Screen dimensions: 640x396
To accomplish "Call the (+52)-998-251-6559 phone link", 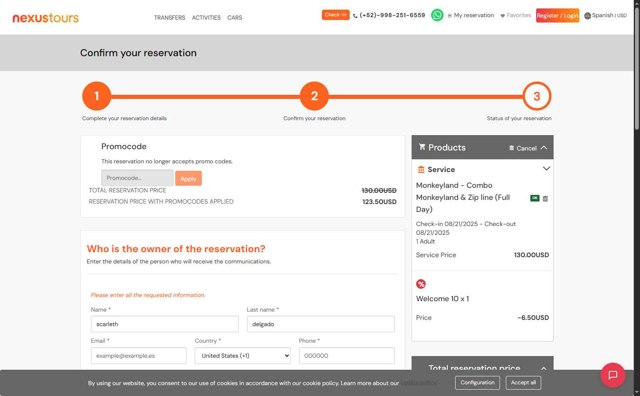I will (x=389, y=15).
